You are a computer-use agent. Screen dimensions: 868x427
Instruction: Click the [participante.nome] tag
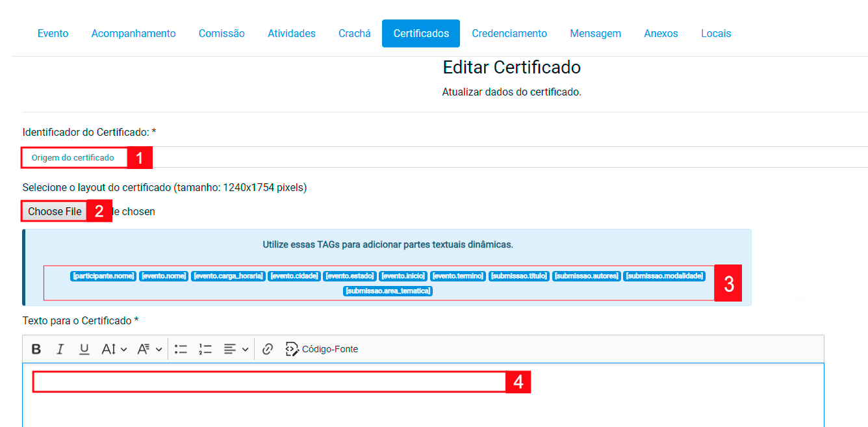tap(103, 276)
